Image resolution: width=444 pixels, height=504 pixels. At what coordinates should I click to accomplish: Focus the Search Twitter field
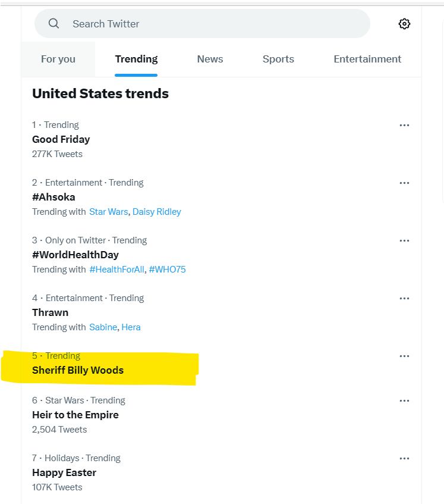coord(202,23)
